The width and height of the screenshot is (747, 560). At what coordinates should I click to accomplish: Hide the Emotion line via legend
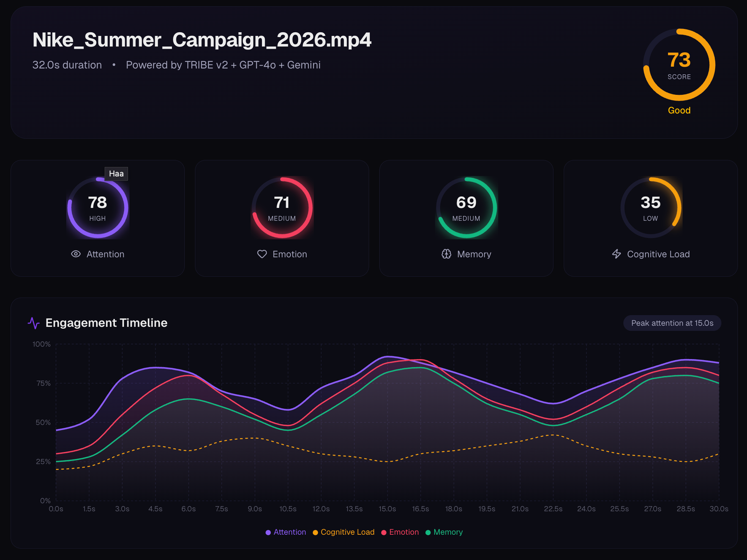[x=400, y=532]
